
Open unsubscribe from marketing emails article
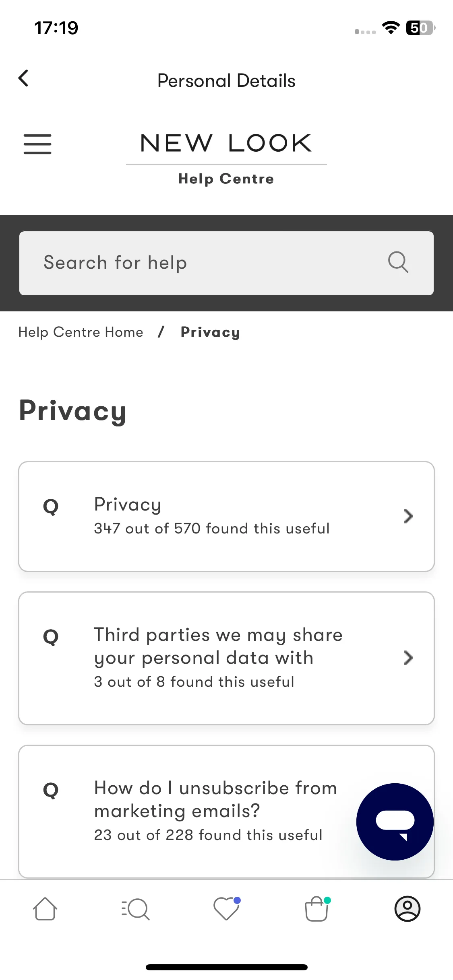pyautogui.click(x=226, y=811)
